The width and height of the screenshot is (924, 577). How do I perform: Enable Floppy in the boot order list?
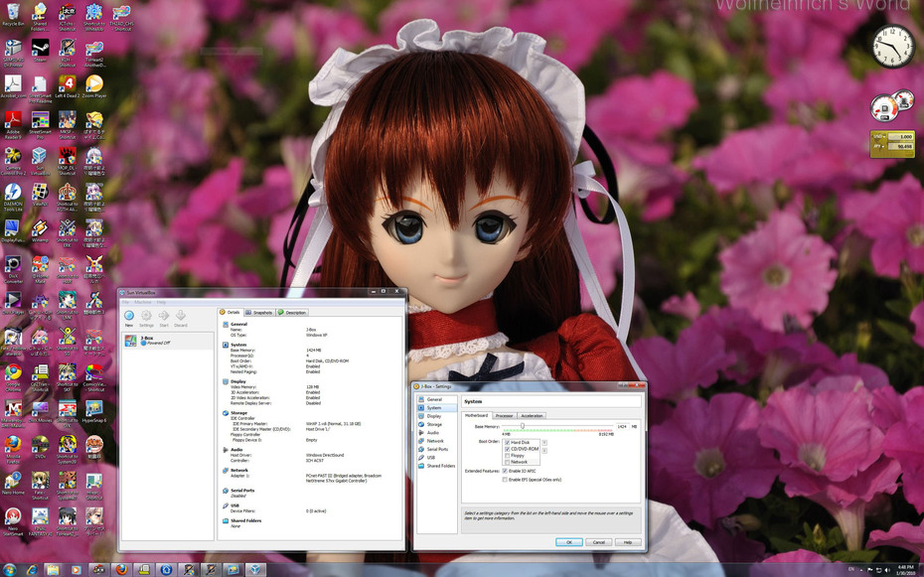tap(508, 456)
